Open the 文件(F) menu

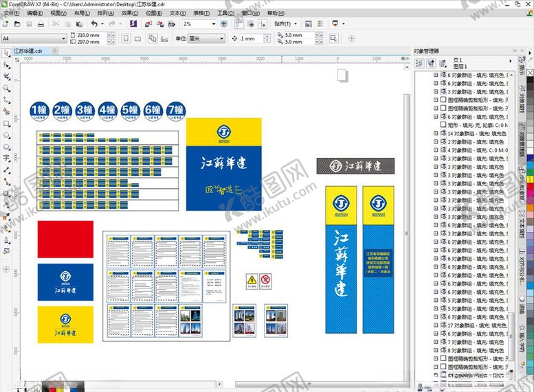[x=11, y=13]
